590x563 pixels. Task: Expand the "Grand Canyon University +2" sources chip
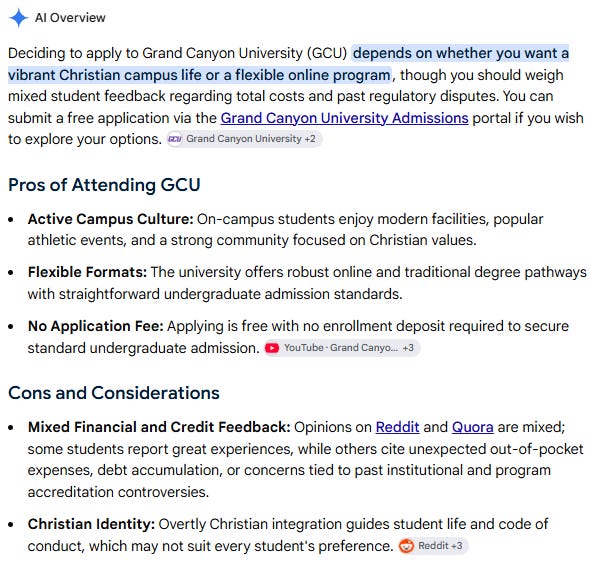(244, 139)
